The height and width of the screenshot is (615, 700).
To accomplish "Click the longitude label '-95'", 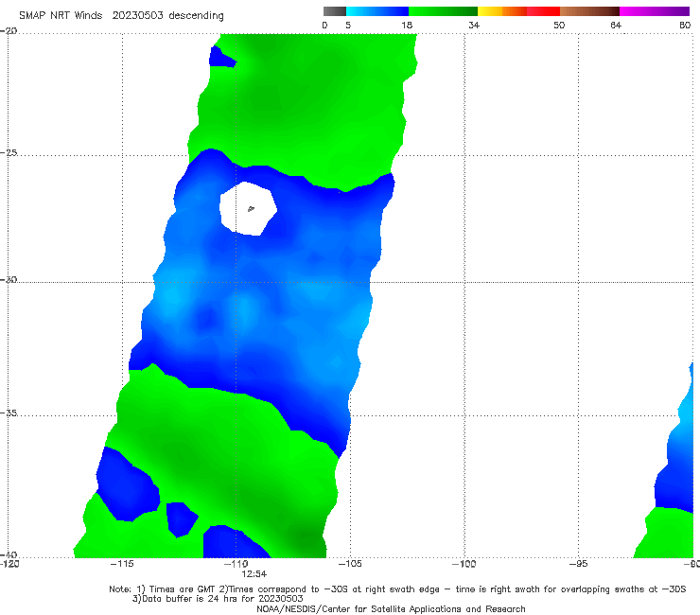I will (578, 564).
